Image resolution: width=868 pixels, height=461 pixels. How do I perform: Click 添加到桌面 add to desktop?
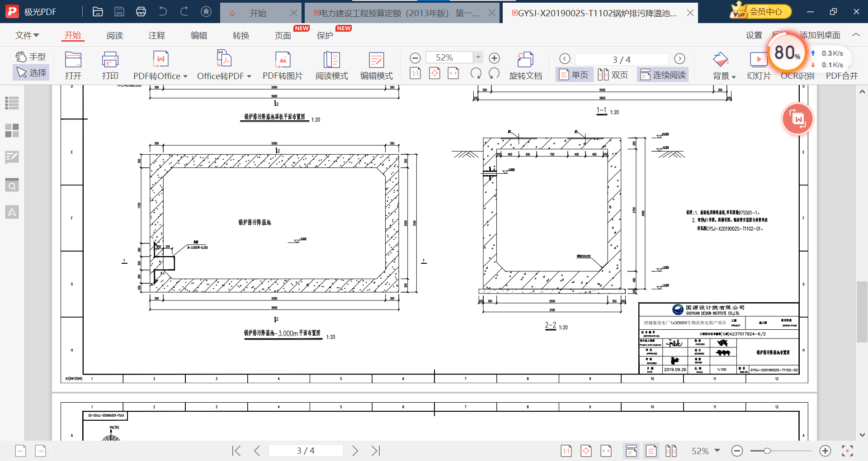(x=820, y=35)
